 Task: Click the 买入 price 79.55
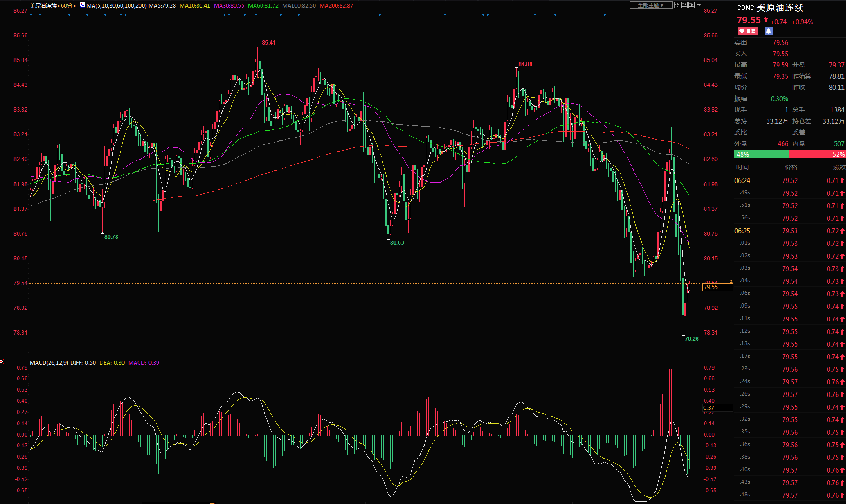point(780,54)
